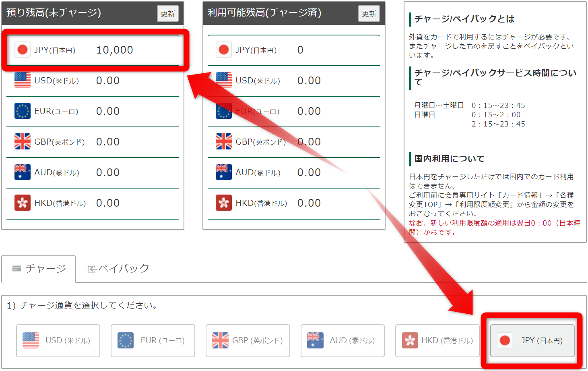This screenshot has height=371, width=588.
Task: Switch to the チャージ tab
Action: [39, 269]
